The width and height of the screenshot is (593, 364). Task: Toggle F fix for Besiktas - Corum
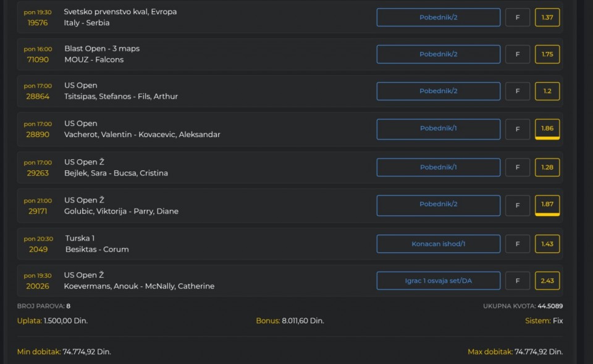pos(518,244)
